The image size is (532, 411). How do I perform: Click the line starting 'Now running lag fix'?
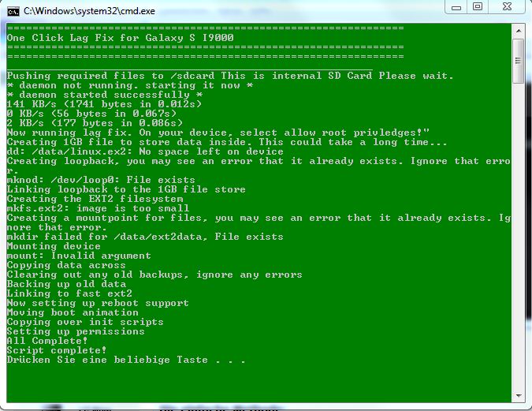point(218,133)
